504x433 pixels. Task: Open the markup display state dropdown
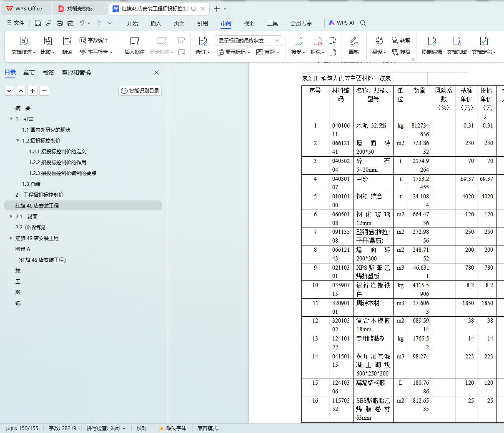click(248, 40)
